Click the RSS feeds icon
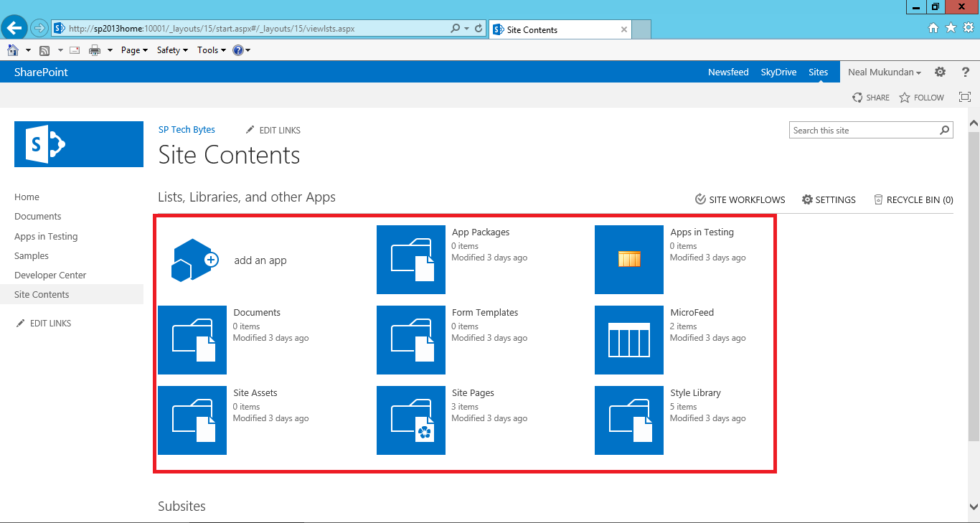980x523 pixels. coord(44,50)
